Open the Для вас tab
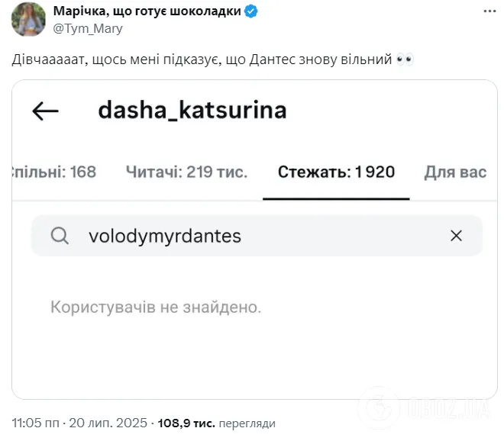The width and height of the screenshot is (504, 441). coord(455,172)
